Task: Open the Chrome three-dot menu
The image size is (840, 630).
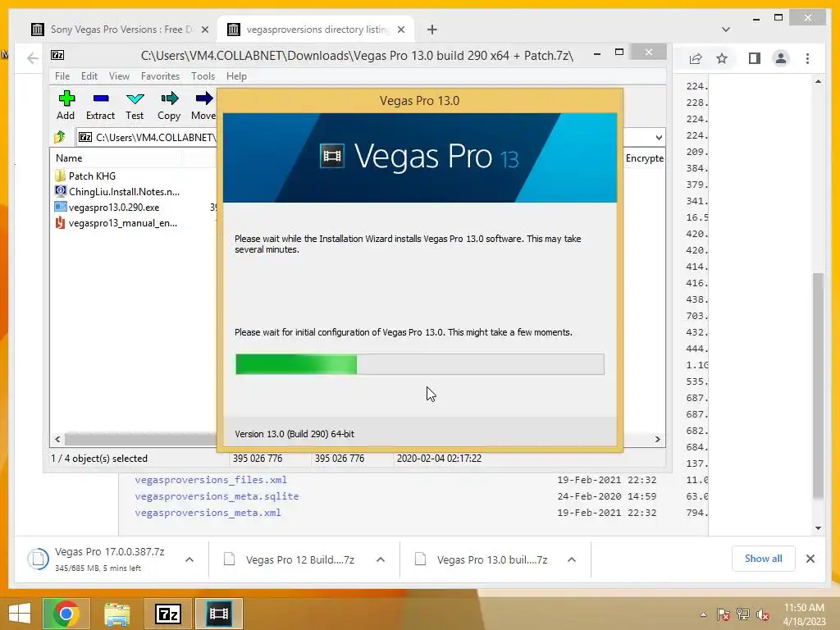Action: (x=807, y=58)
